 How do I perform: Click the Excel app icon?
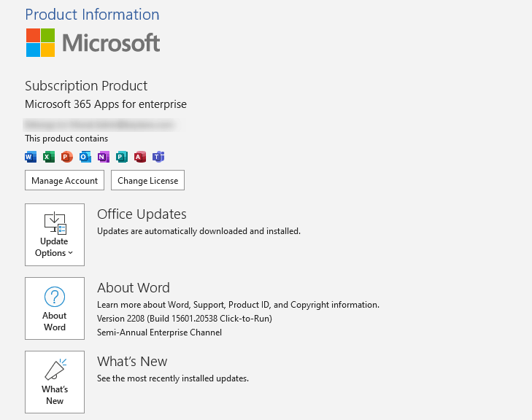(49, 157)
